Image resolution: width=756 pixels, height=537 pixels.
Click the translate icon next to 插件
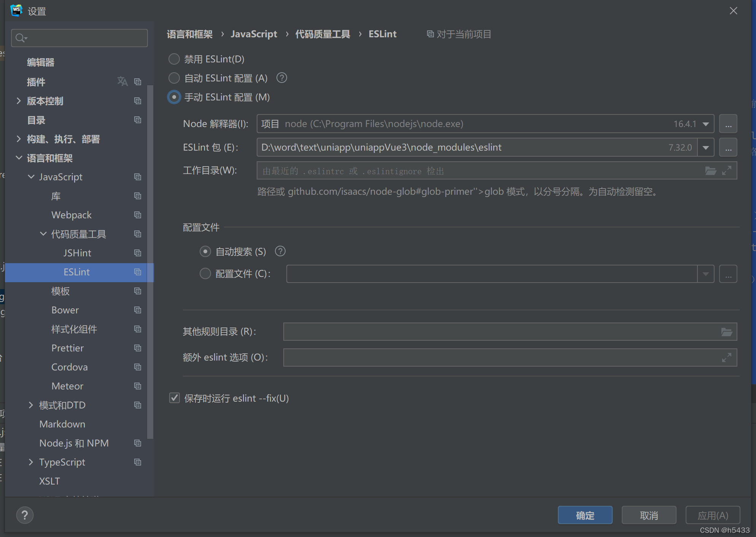pyautogui.click(x=122, y=81)
